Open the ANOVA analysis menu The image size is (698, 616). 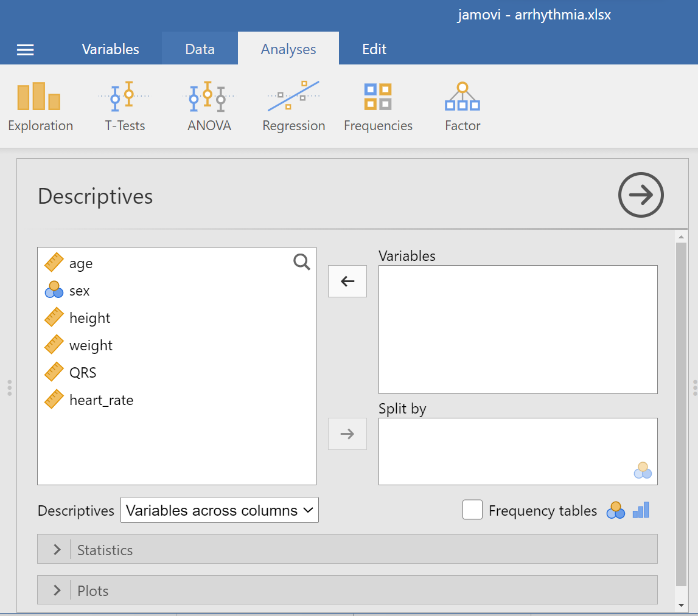(x=209, y=108)
